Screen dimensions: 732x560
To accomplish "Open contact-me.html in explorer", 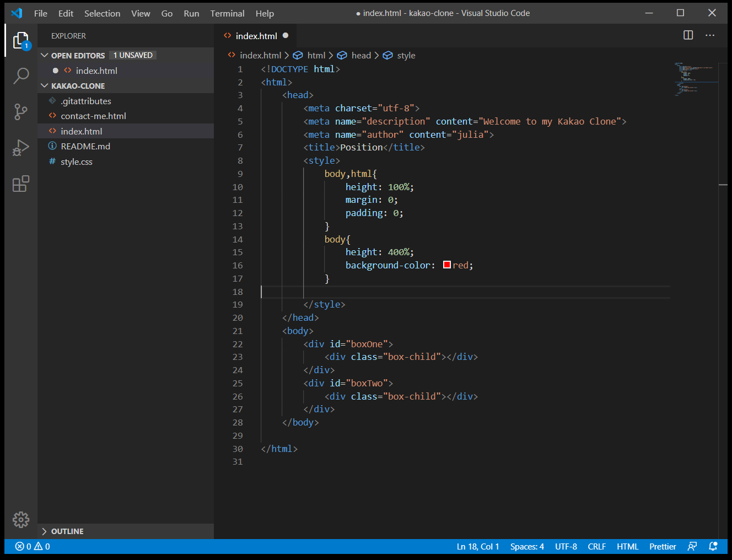I will (126, 116).
